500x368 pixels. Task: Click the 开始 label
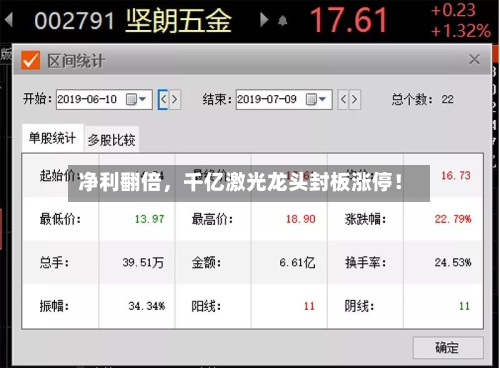(37, 99)
